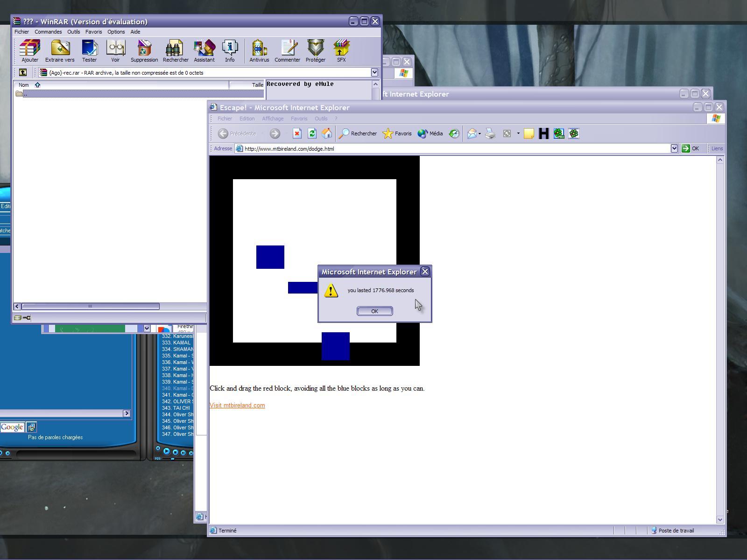Open the Options menu in WinRAR
The image size is (747, 560).
[x=116, y=32]
